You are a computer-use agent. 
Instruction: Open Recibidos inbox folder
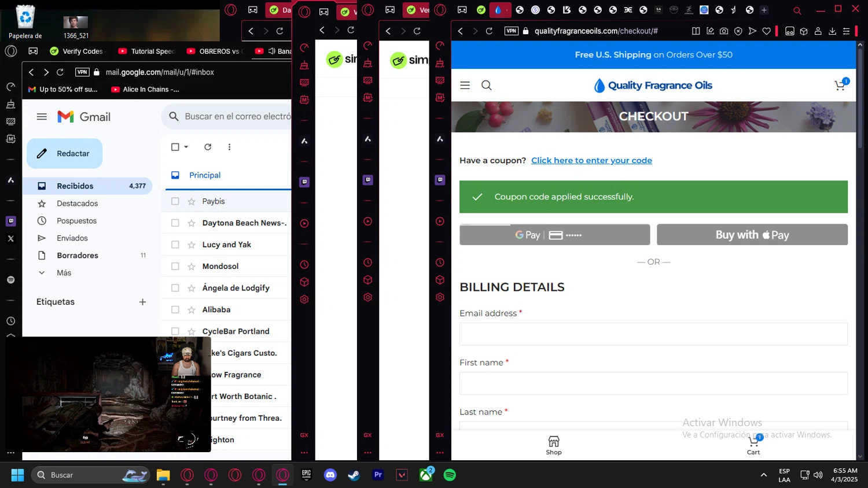click(x=87, y=186)
